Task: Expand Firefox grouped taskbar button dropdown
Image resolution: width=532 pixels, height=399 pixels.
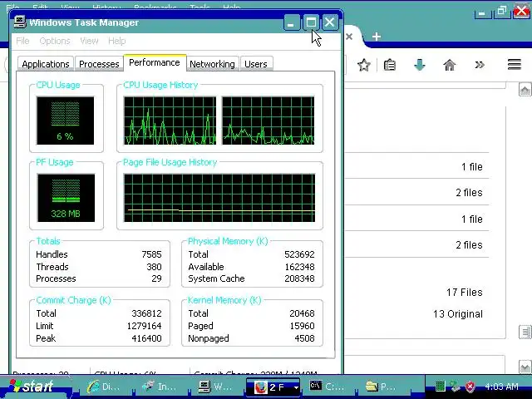Action: [296, 387]
